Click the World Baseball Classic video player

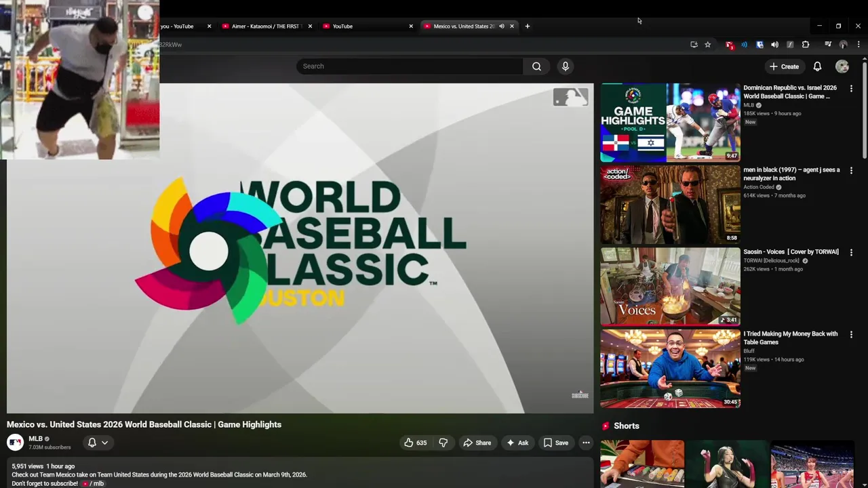[x=300, y=248]
